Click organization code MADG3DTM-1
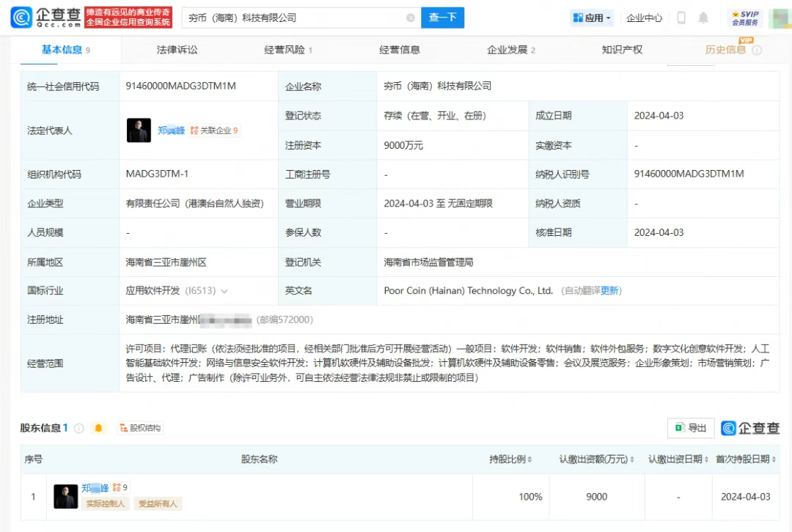This screenshot has width=792, height=532. pyautogui.click(x=157, y=174)
